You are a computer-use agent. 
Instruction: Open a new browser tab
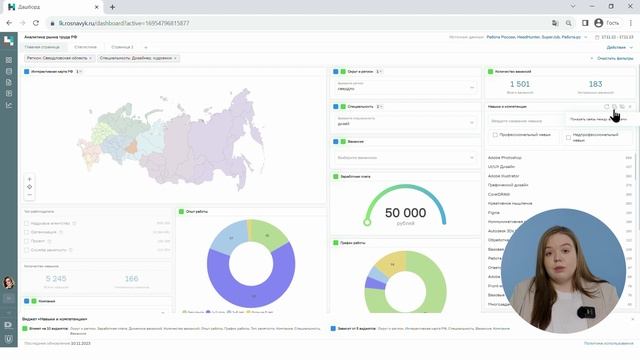click(112, 7)
